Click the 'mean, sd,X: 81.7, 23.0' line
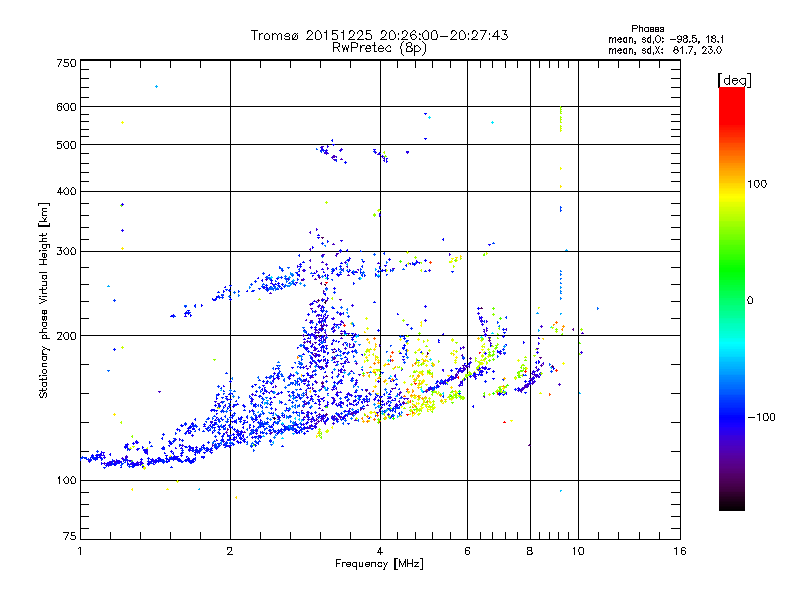800x600 pixels. tap(665, 50)
